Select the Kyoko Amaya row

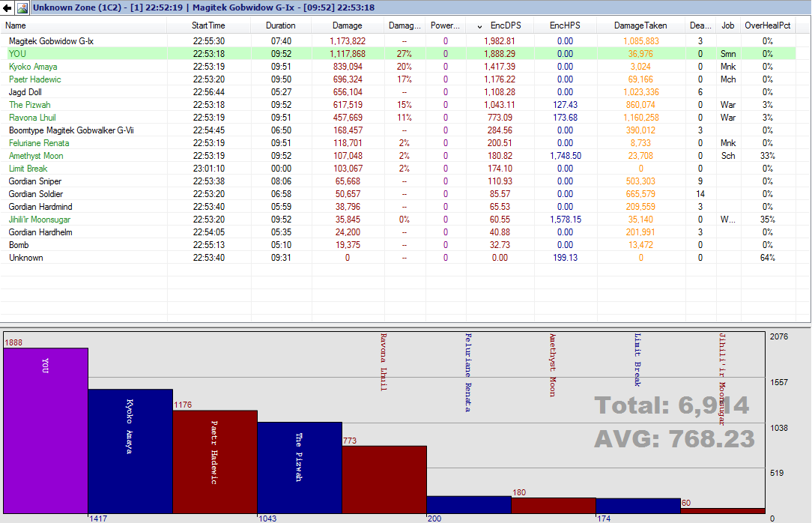coord(399,66)
